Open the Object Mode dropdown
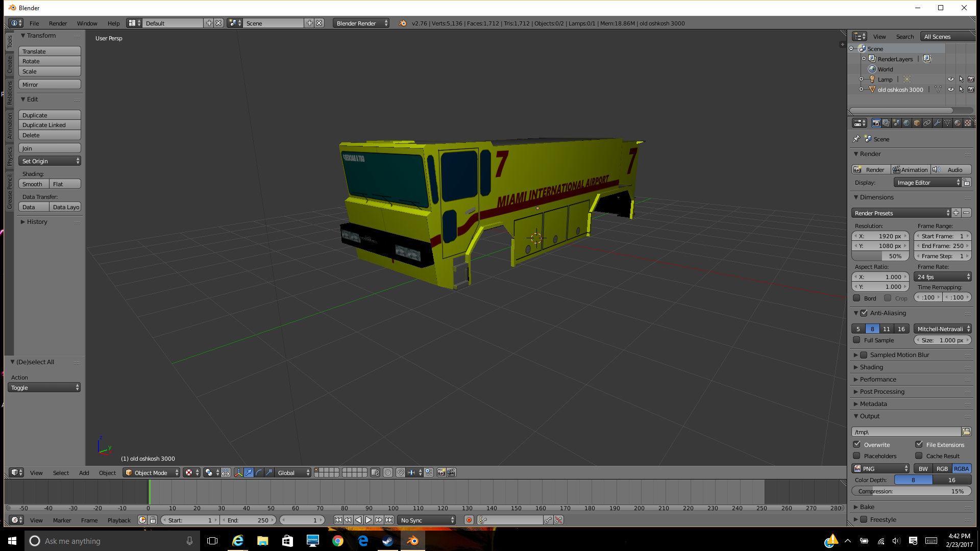The width and height of the screenshot is (980, 551). (x=152, y=472)
